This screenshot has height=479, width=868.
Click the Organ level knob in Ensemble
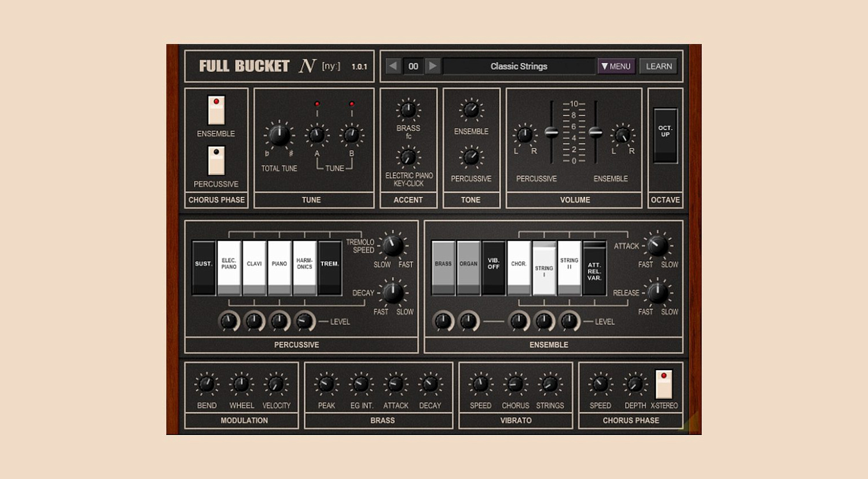pyautogui.click(x=469, y=321)
